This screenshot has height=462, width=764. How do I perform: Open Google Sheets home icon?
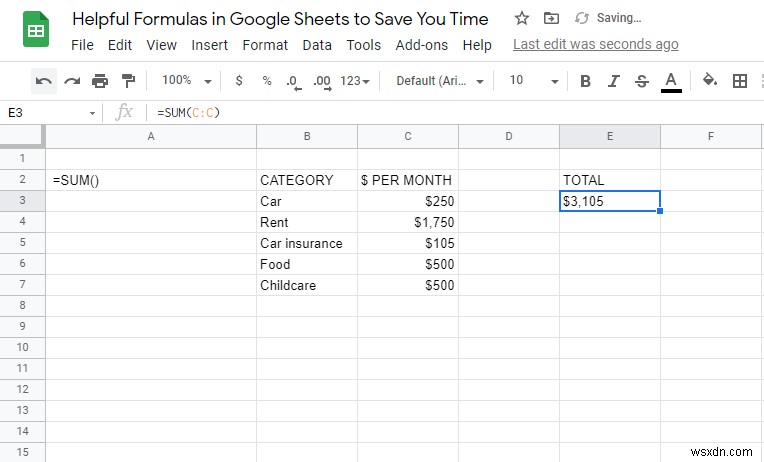pyautogui.click(x=36, y=30)
